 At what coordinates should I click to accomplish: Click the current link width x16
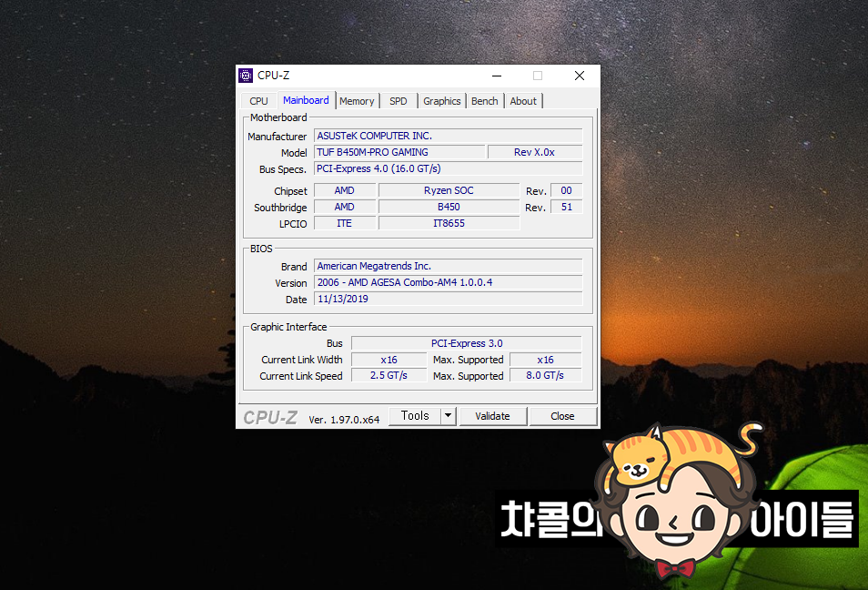(389, 360)
